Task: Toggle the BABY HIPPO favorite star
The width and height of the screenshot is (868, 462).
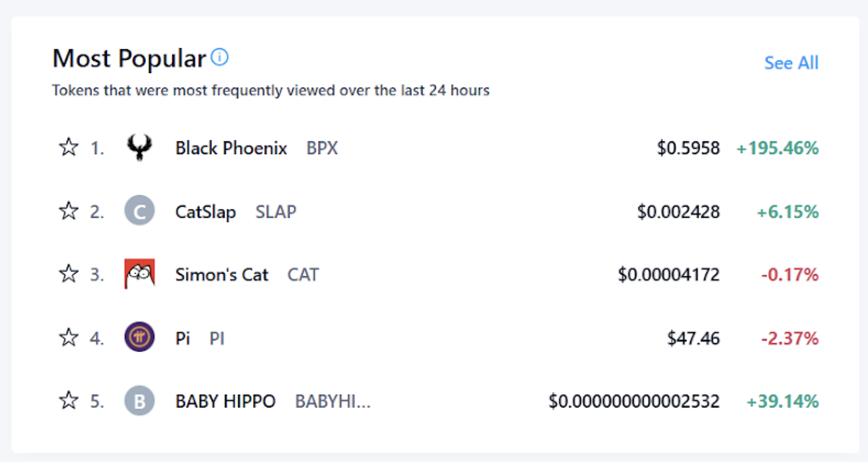Action: 68,401
